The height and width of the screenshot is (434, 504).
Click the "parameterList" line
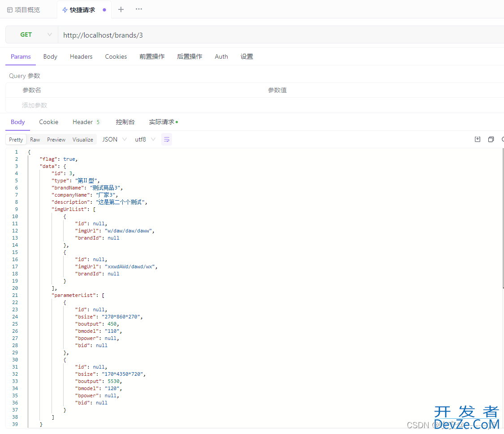(x=78, y=295)
